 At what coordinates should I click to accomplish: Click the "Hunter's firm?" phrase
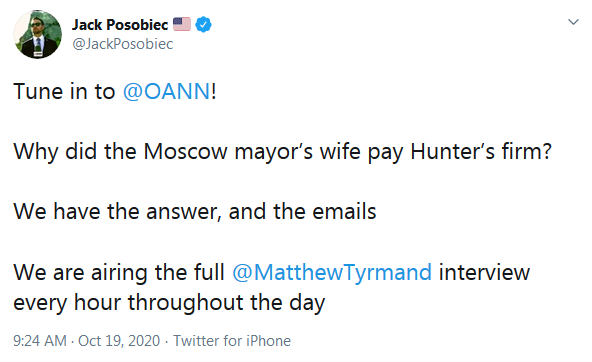[481, 151]
